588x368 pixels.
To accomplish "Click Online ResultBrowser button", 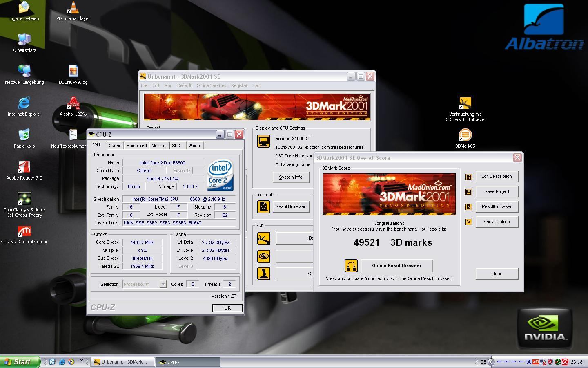I will coord(396,265).
